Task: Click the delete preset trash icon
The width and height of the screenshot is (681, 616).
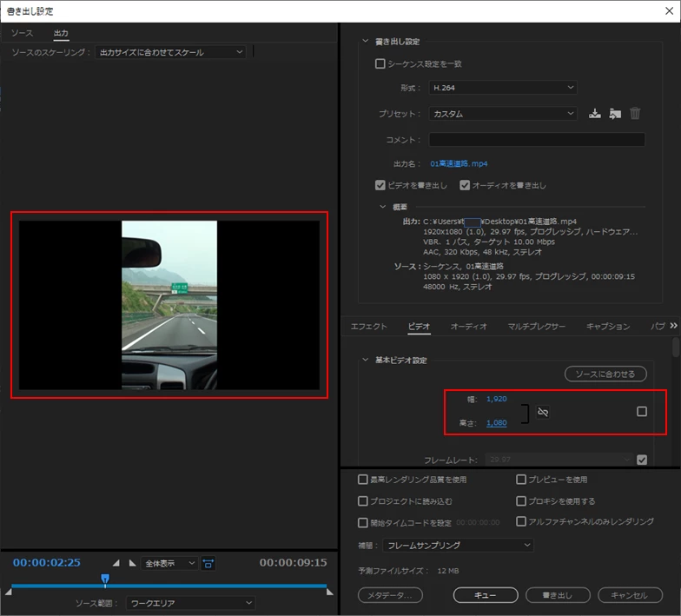Action: tap(635, 114)
